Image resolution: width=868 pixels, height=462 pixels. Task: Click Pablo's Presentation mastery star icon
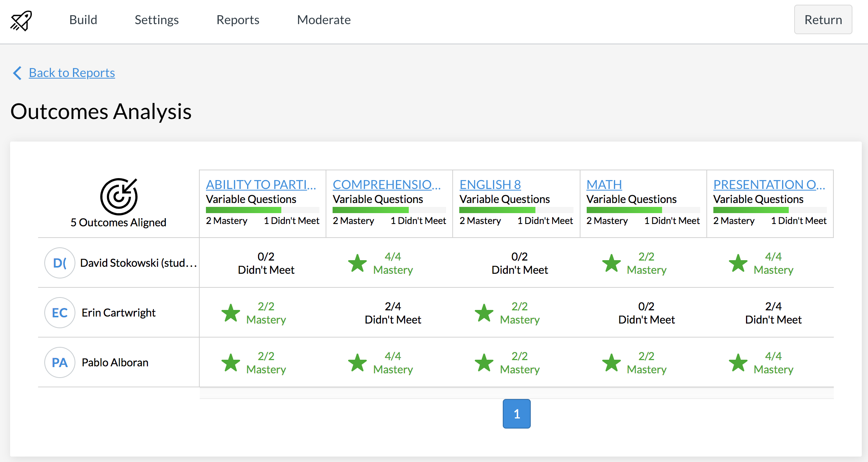pyautogui.click(x=738, y=363)
